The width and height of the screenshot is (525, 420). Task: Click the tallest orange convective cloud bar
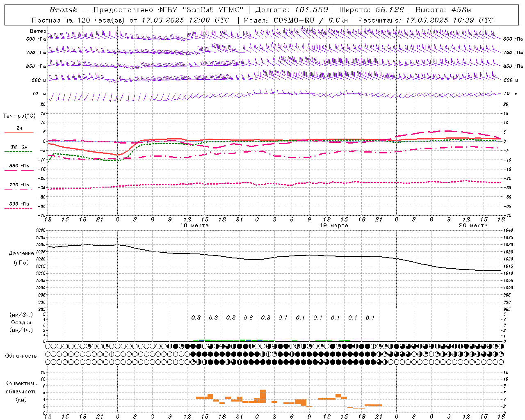263,396
